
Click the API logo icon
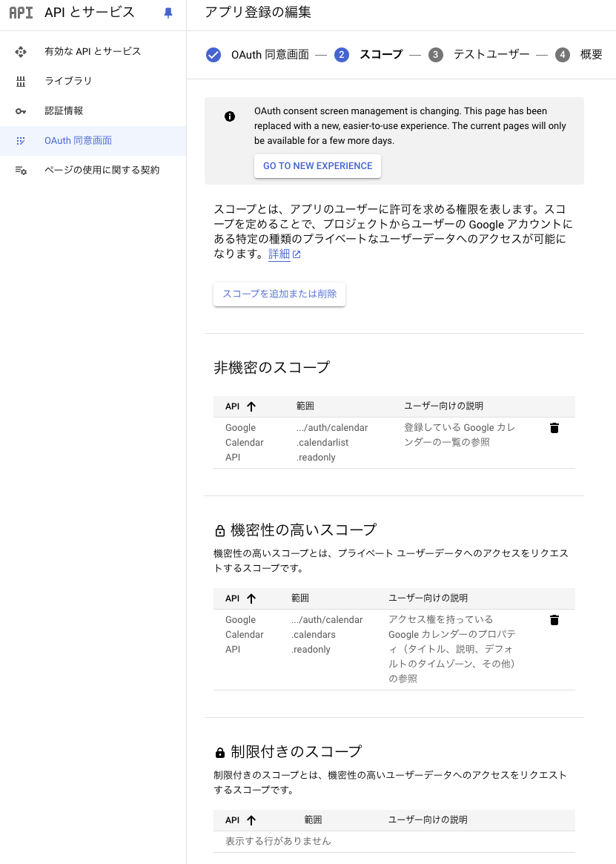click(x=21, y=12)
